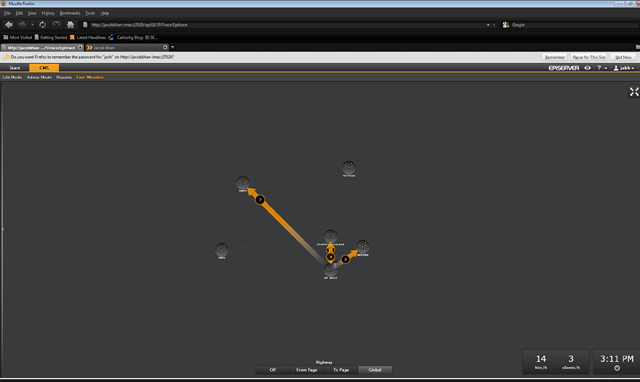Set Highway mode to Global
Viewport: 640px width, 382px height.
[x=375, y=370]
